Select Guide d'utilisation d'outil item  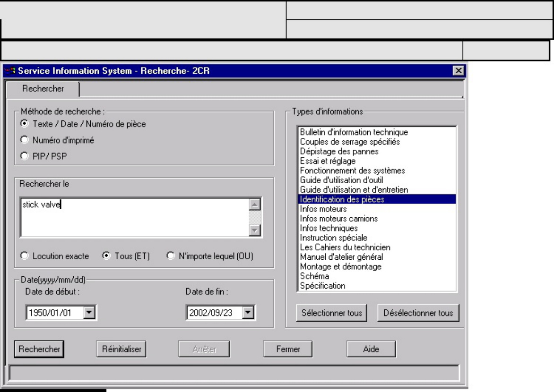coord(377,180)
